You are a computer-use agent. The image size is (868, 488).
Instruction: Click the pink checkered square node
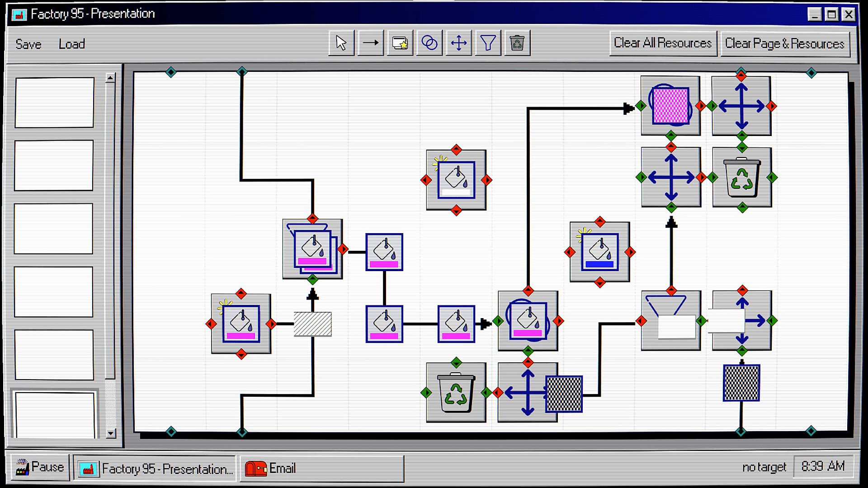(670, 106)
